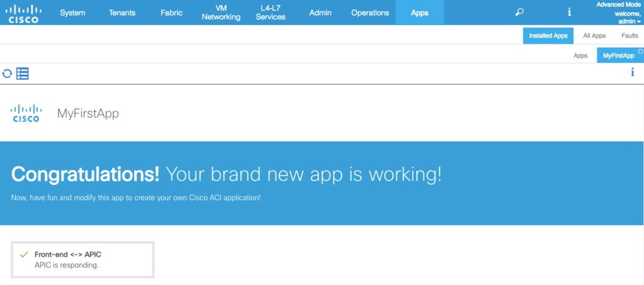Click the Congratulations headline text
This screenshot has height=285, width=644.
[x=226, y=174]
